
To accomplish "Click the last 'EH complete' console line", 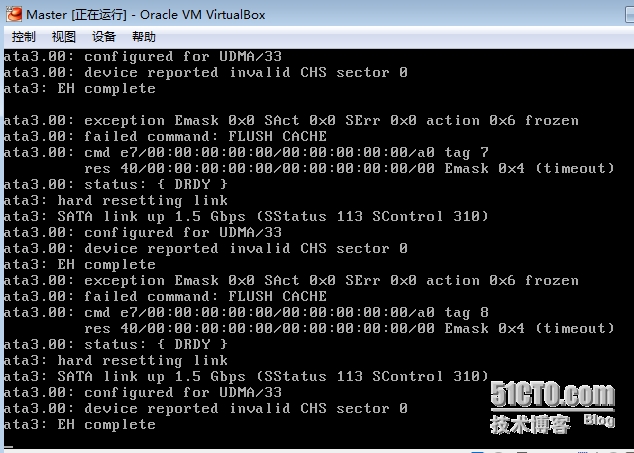I will tap(80, 424).
